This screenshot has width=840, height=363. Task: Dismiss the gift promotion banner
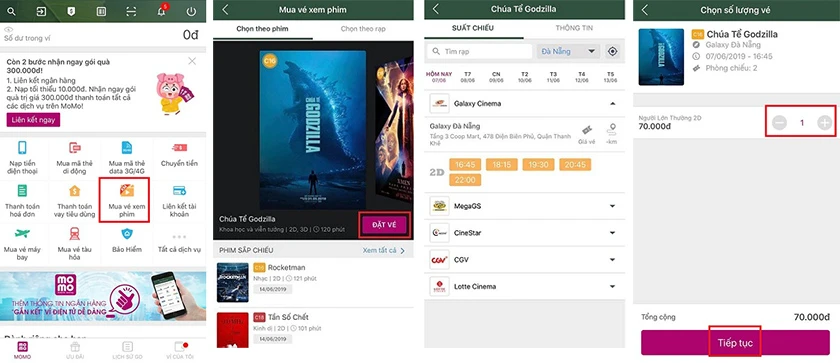(192, 61)
